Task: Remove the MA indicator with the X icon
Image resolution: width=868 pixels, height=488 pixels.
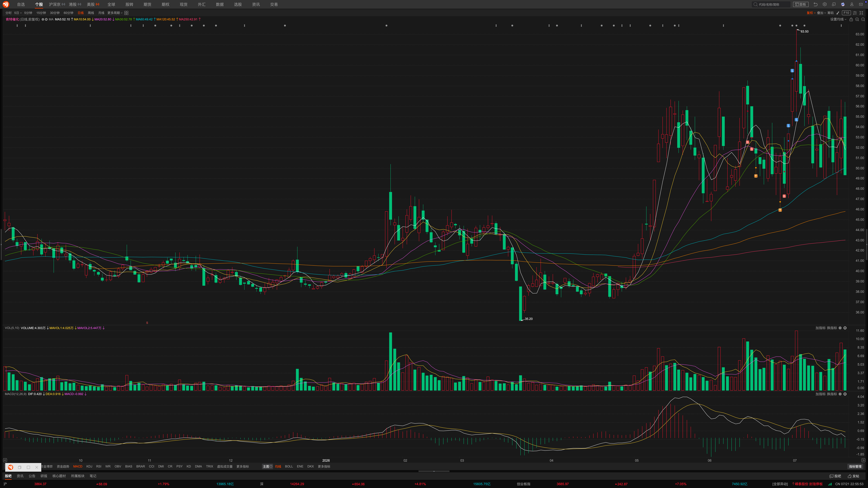Action: pyautogui.click(x=46, y=19)
